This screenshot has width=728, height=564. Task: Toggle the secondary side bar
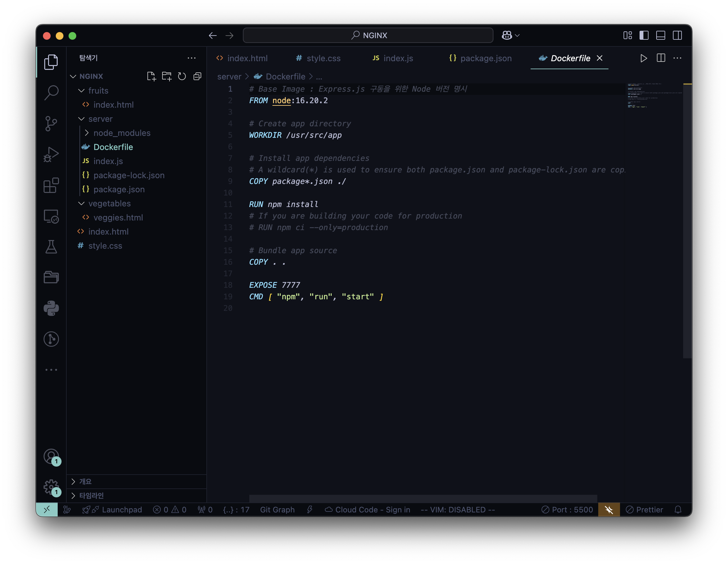[x=677, y=35]
